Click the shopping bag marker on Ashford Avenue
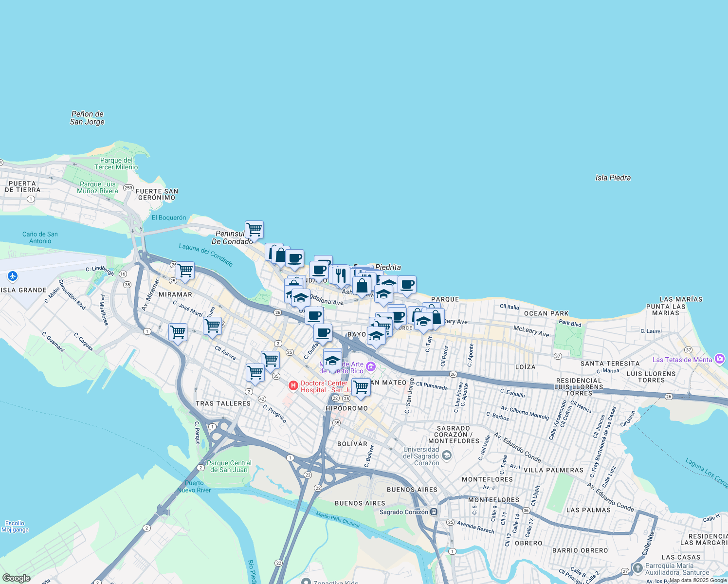728x584 pixels. (x=362, y=286)
